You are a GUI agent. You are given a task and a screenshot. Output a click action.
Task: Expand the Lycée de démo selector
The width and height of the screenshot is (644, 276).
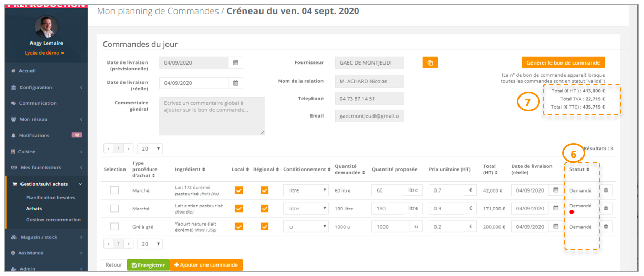(x=45, y=53)
